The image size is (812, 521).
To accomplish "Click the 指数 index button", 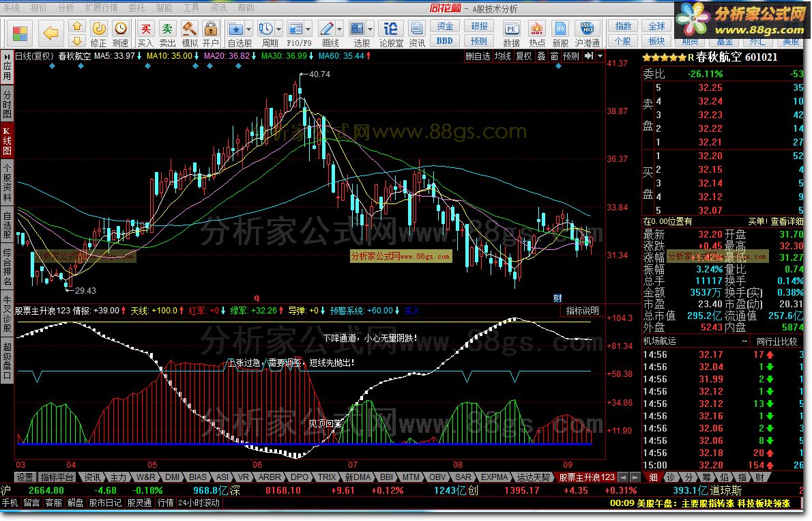I will (623, 26).
